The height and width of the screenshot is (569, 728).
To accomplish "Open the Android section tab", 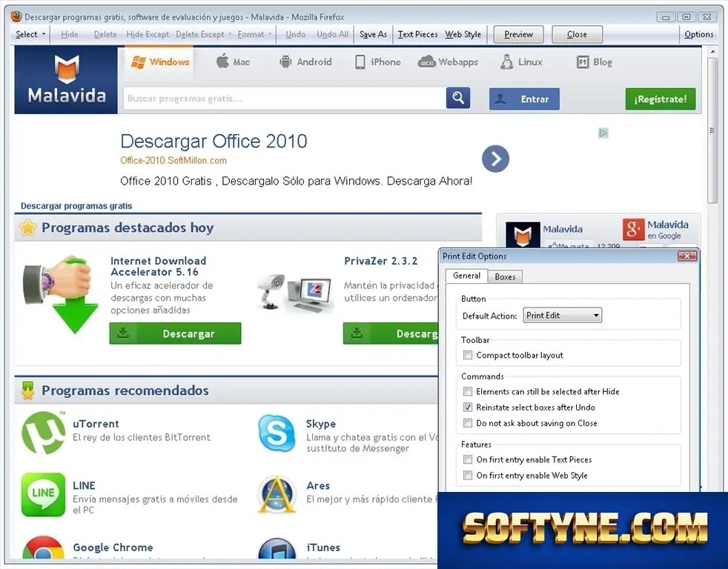I will click(x=305, y=61).
